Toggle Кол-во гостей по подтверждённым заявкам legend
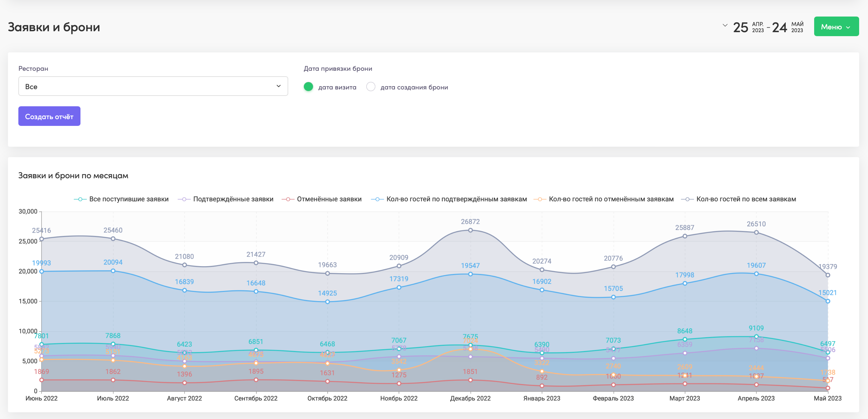Screen dimensions: 868x419 449,199
